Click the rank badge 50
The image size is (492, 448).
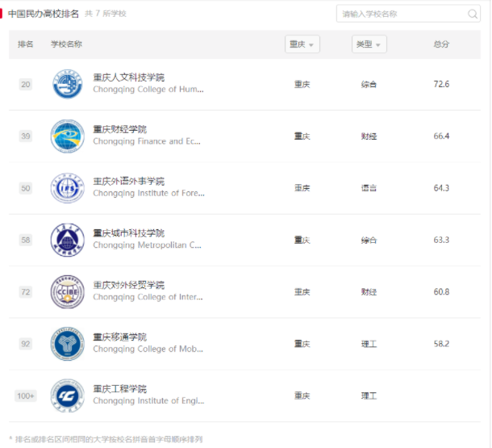(26, 188)
